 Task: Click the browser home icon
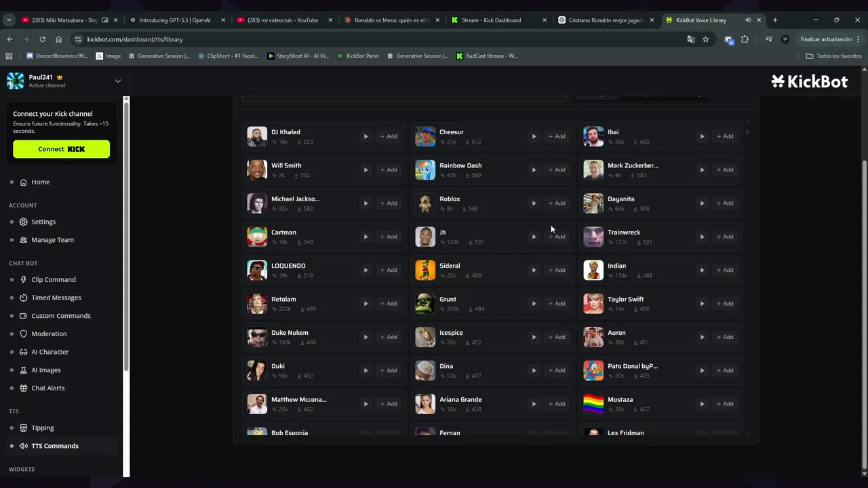(x=58, y=39)
